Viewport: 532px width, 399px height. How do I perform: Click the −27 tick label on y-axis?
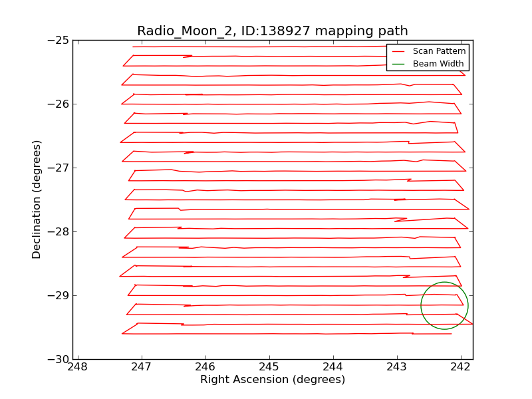58,168
